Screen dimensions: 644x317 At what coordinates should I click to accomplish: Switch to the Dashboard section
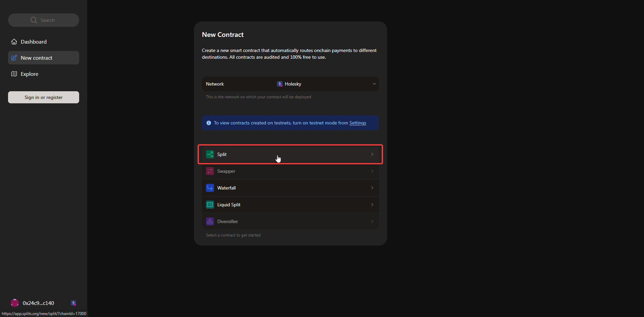click(x=33, y=41)
